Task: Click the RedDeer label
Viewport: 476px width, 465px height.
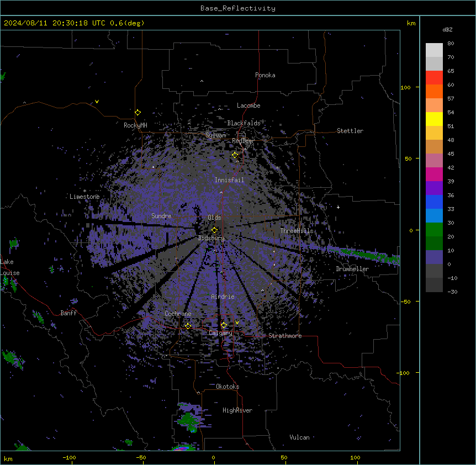Action: 243,141
